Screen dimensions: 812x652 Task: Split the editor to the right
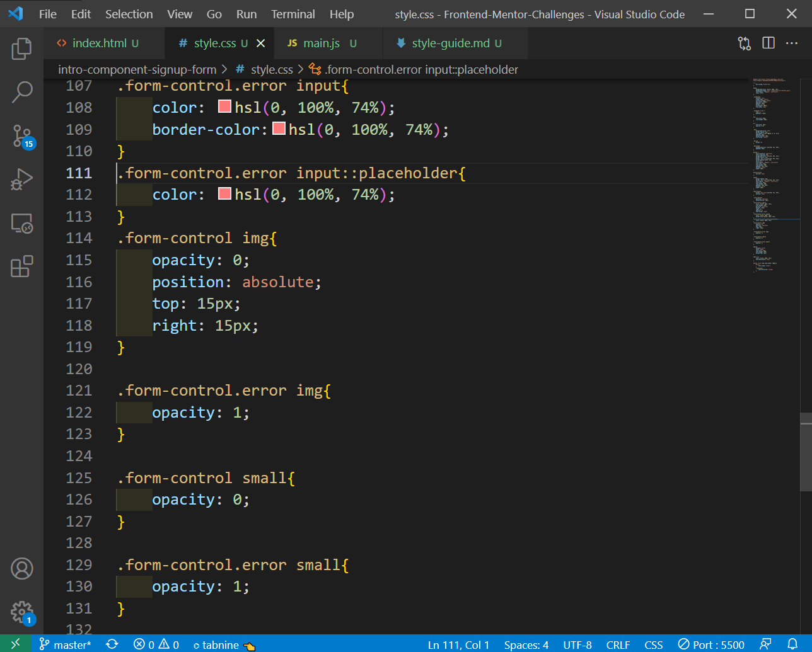click(x=768, y=43)
